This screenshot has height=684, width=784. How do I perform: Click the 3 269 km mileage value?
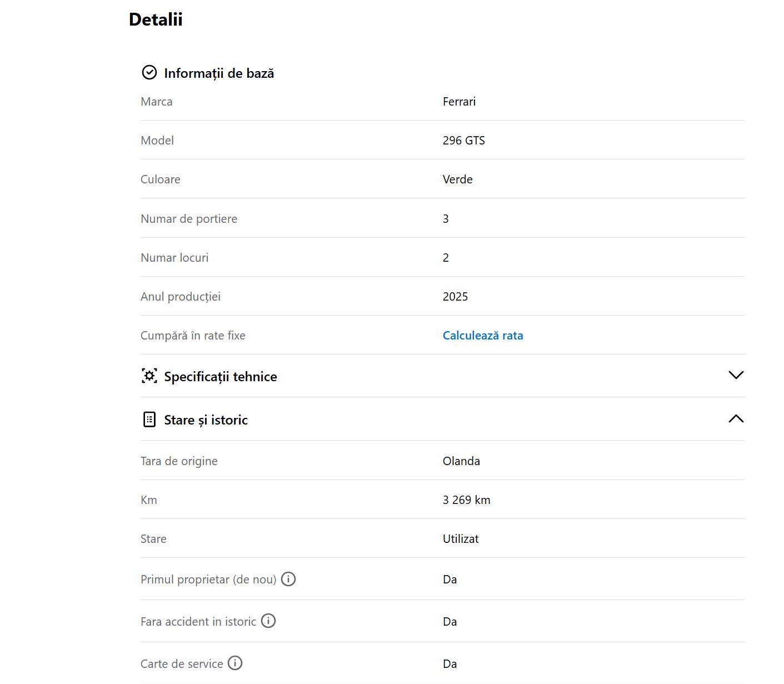[x=466, y=500]
